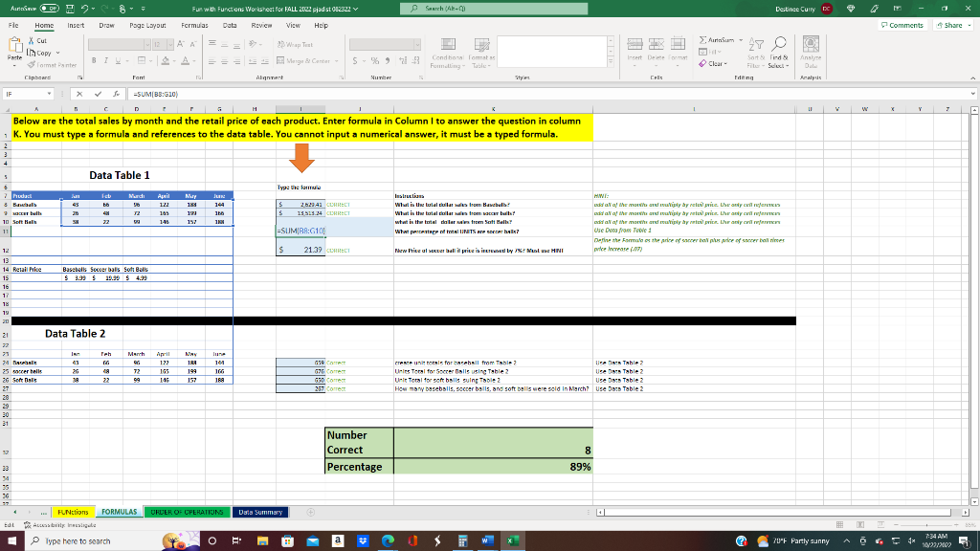
Task: Click the Destinee Curry account avatar
Action: pos(826,9)
